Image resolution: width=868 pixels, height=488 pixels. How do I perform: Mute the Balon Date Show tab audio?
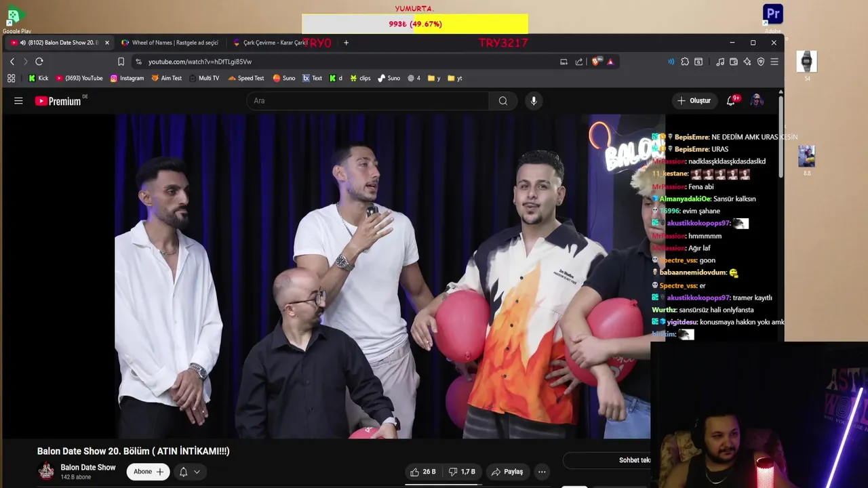point(23,43)
